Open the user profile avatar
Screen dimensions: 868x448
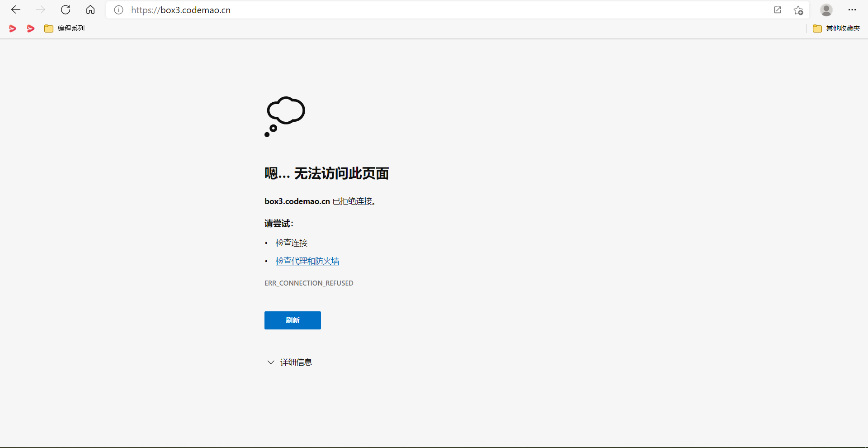coord(826,10)
